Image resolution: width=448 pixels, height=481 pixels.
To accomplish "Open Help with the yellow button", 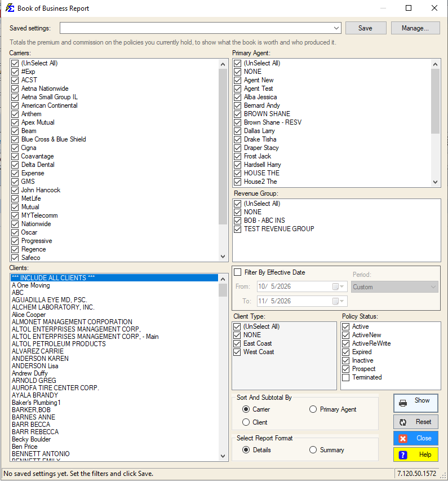I will pyautogui.click(x=415, y=454).
